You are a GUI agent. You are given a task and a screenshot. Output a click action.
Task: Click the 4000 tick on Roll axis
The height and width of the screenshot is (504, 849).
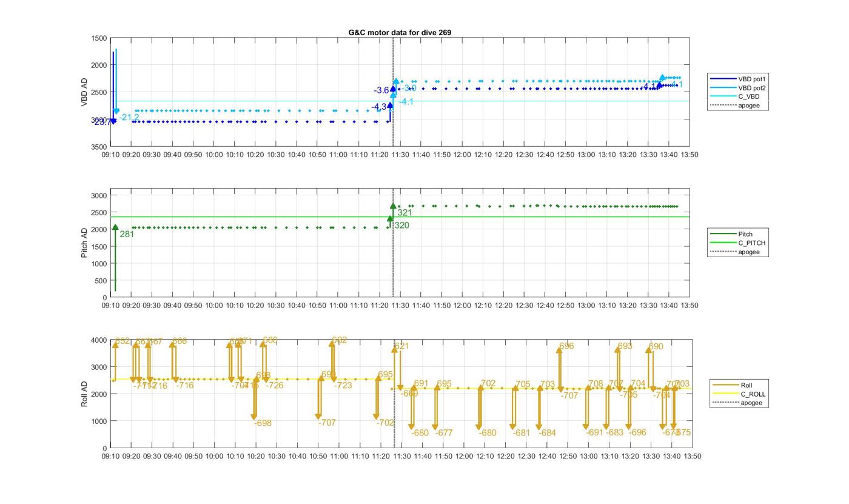tap(99, 340)
